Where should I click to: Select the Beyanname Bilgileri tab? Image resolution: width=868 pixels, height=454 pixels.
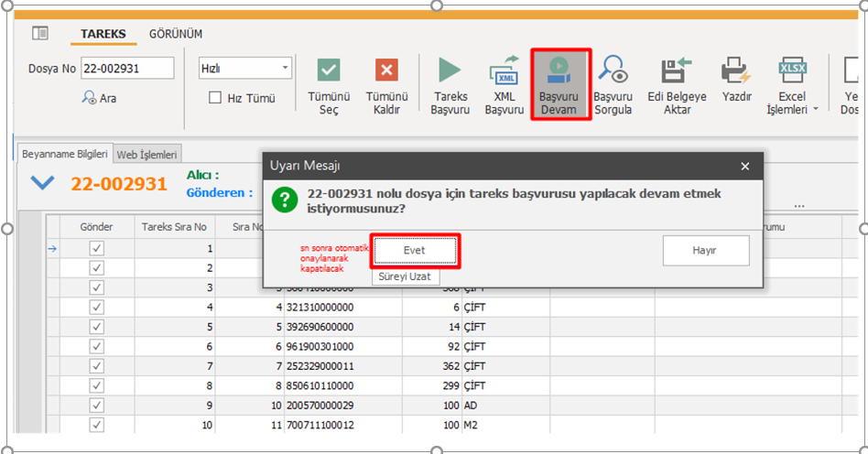pos(65,154)
